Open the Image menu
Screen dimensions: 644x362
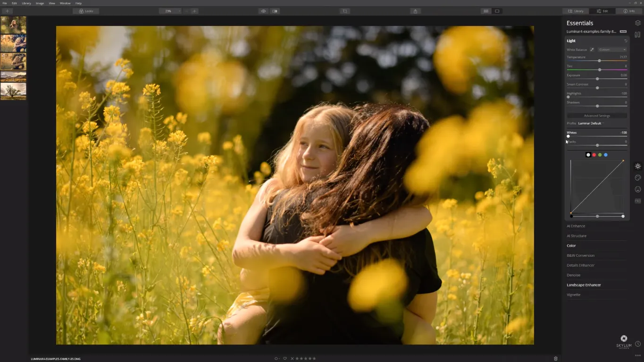tap(40, 3)
